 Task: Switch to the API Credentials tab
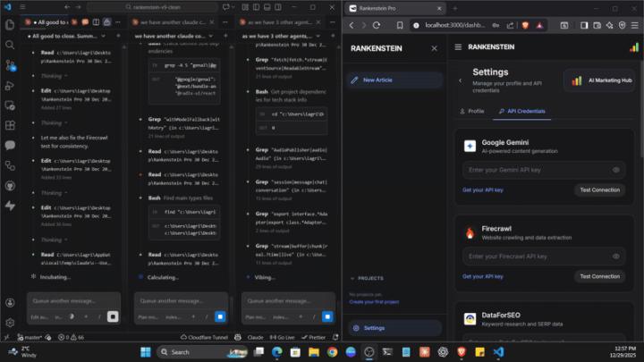(522, 111)
